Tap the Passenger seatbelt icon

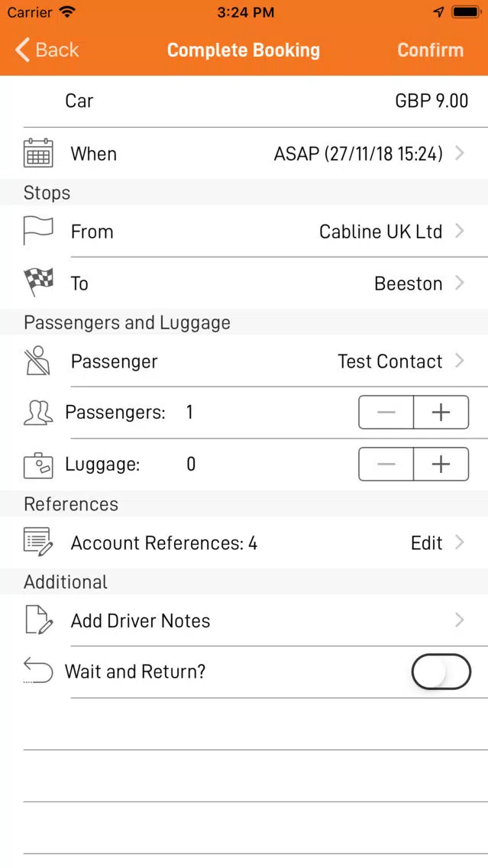coord(38,361)
